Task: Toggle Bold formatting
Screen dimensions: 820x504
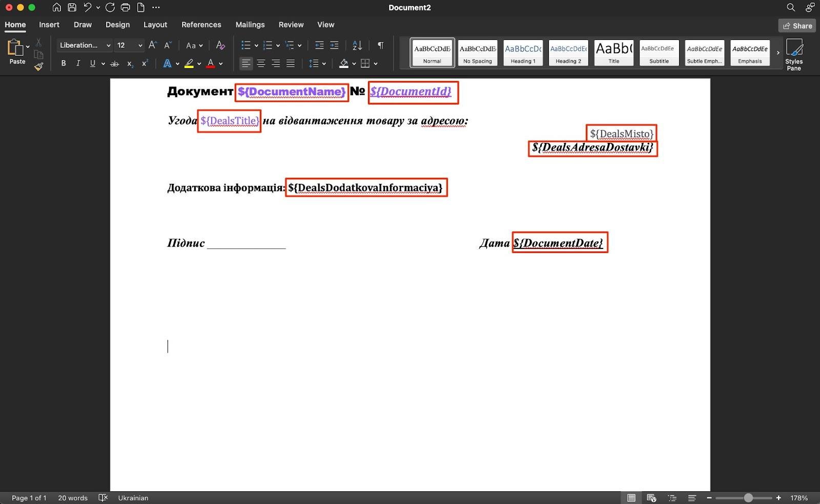Action: 64,64
